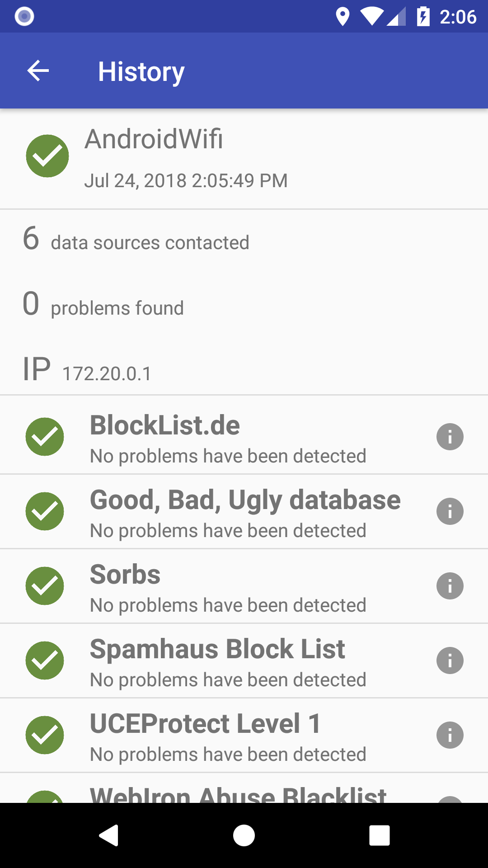Tap the back arrow in the History header
This screenshot has width=488, height=868.
point(38,71)
